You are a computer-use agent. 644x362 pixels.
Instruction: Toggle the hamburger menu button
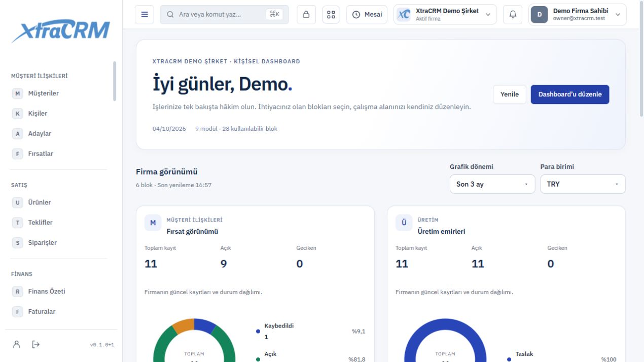(145, 15)
